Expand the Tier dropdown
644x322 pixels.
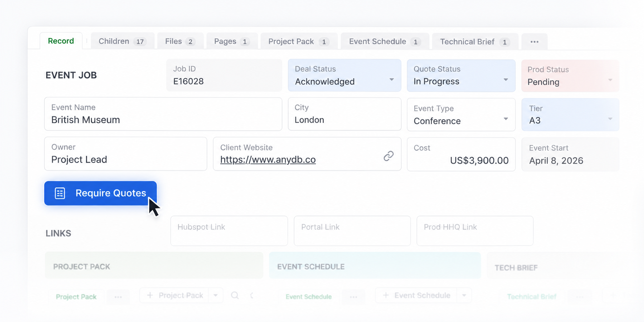coord(570,114)
